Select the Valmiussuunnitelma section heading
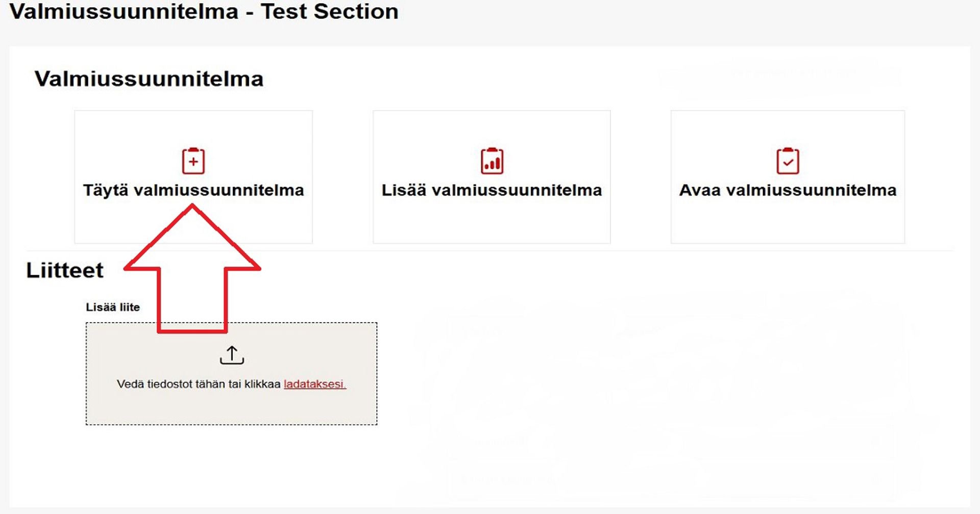The height and width of the screenshot is (514, 980). pyautogui.click(x=149, y=79)
